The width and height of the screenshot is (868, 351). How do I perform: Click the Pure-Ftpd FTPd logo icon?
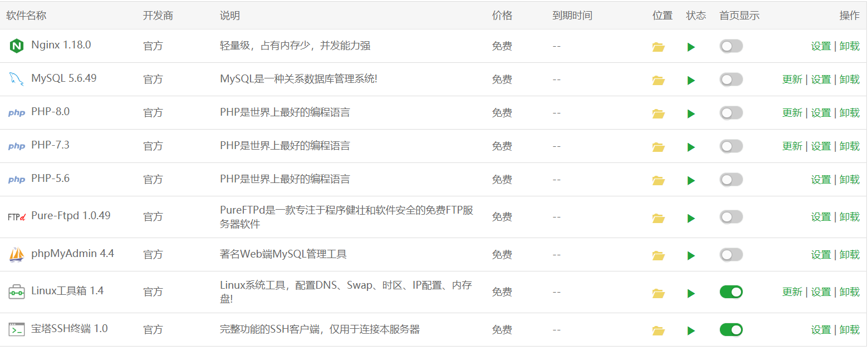coord(17,217)
